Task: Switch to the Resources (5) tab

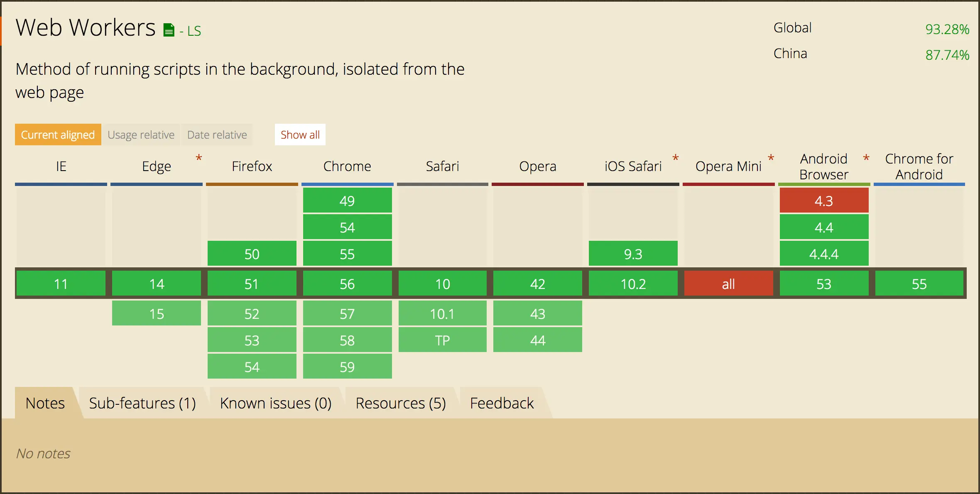Action: (401, 403)
